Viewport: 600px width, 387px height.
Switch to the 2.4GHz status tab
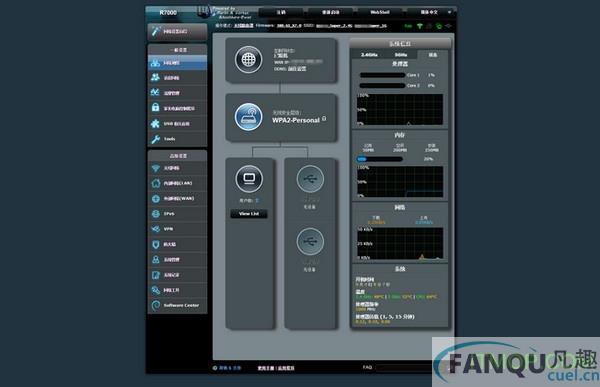(369, 55)
